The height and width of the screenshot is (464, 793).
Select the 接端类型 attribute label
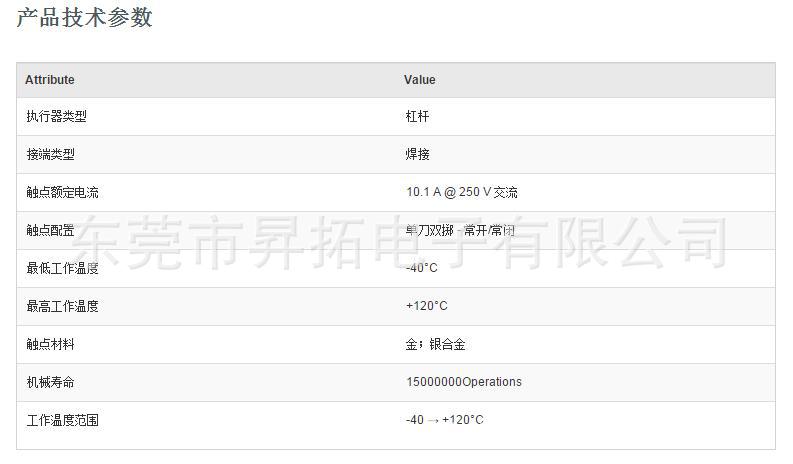tap(51, 154)
